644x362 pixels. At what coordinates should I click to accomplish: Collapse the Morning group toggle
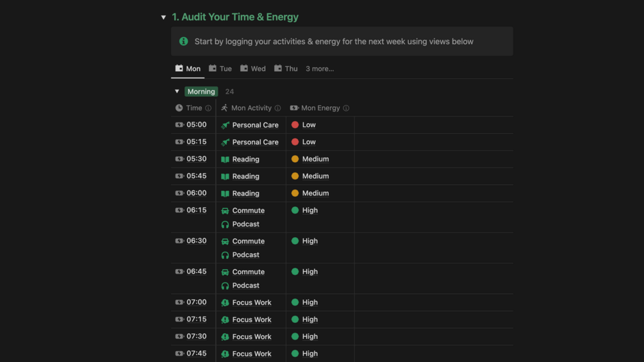click(x=178, y=92)
